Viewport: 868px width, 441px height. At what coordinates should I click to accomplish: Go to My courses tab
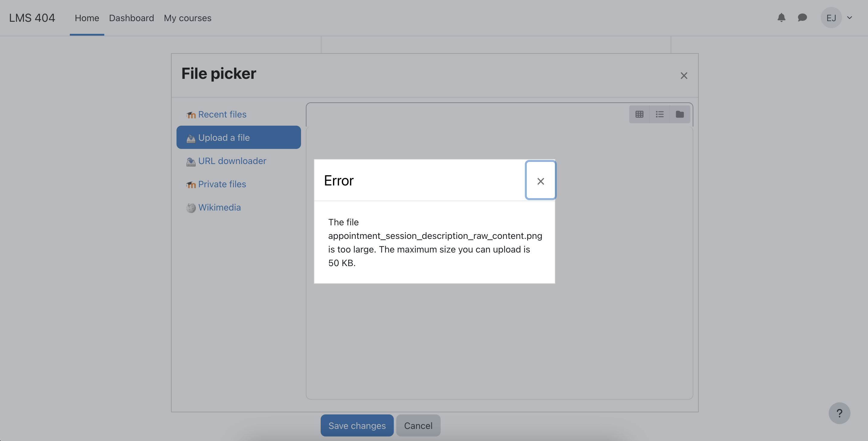188,18
